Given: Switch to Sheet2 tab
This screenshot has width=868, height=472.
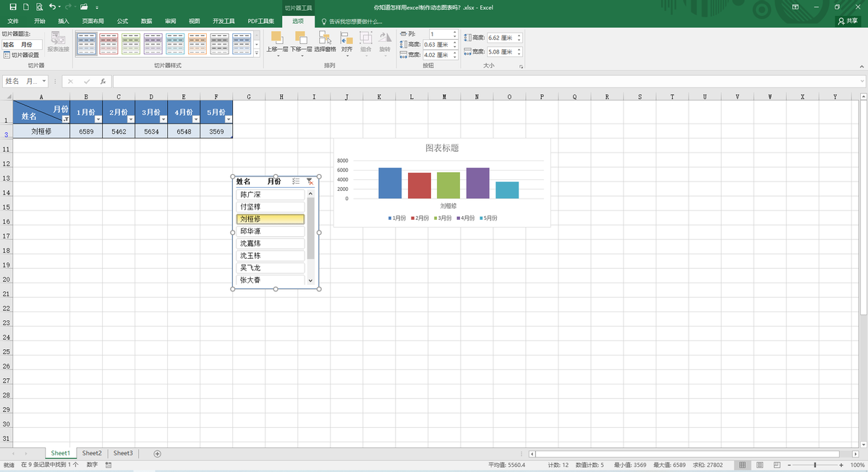Looking at the screenshot, I should point(91,453).
